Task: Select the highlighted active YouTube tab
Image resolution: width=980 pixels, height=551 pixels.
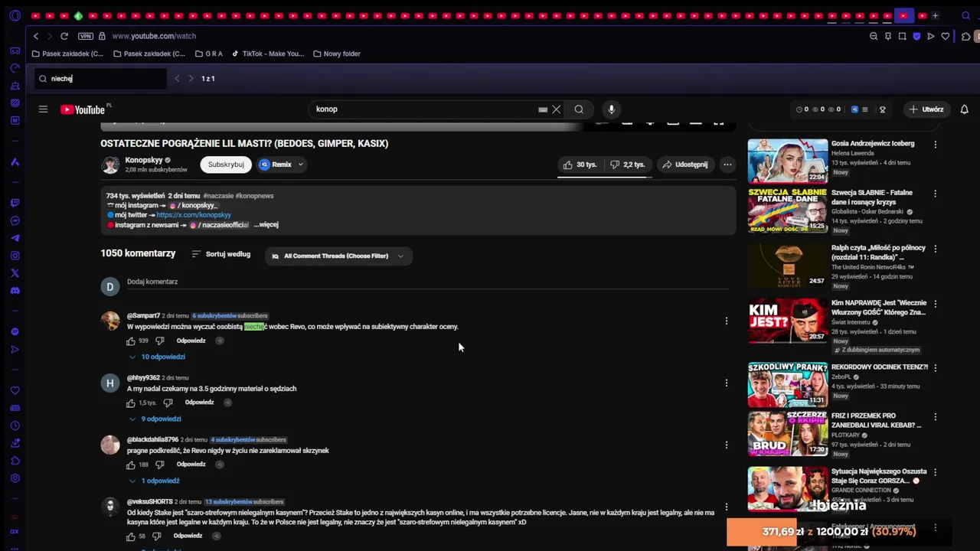Action: (904, 15)
